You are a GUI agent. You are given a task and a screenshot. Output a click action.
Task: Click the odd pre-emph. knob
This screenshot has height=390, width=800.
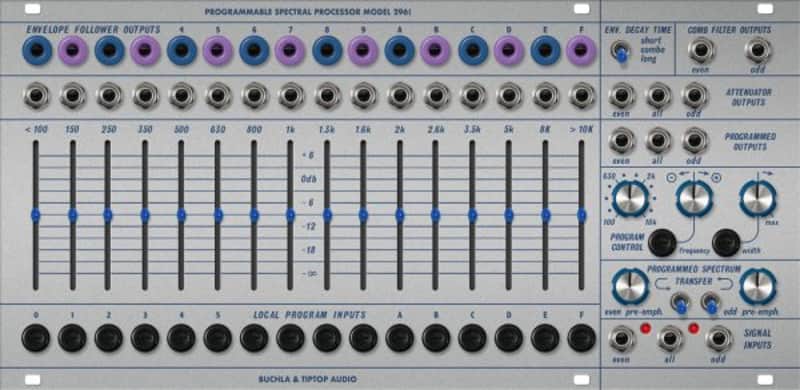tap(758, 286)
